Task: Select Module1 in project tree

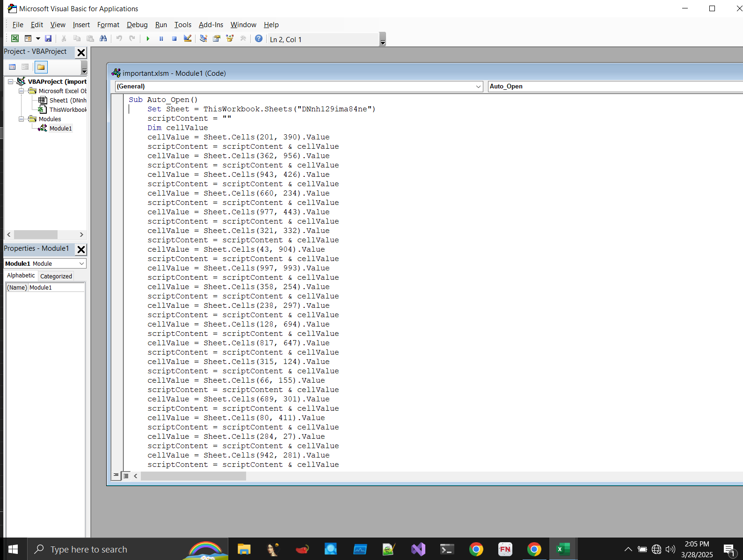Action: 60,128
